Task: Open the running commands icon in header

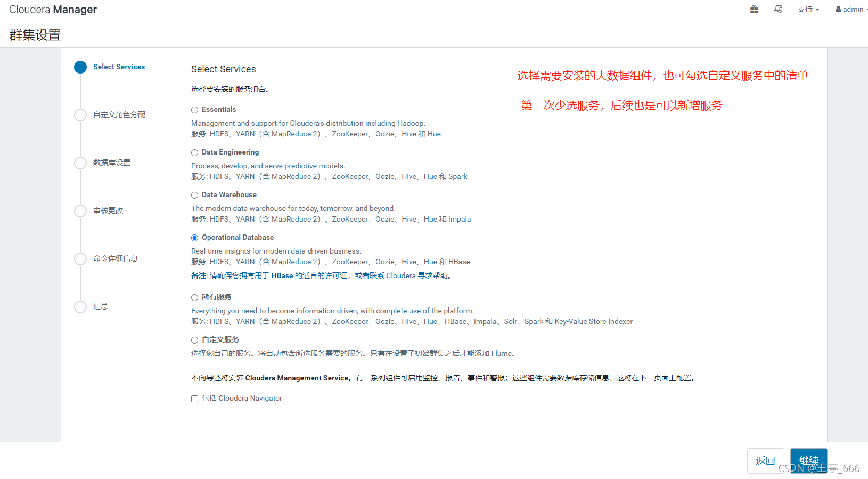Action: [778, 9]
